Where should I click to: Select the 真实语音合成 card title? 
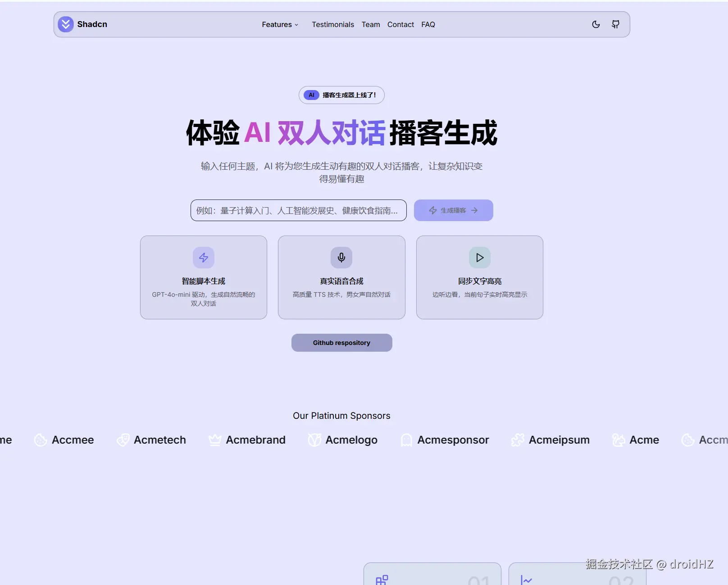click(341, 281)
